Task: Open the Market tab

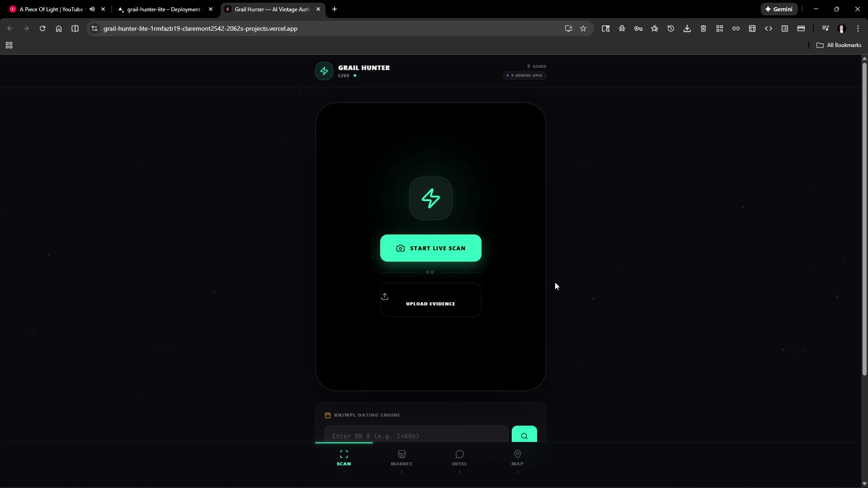Action: pos(401,458)
